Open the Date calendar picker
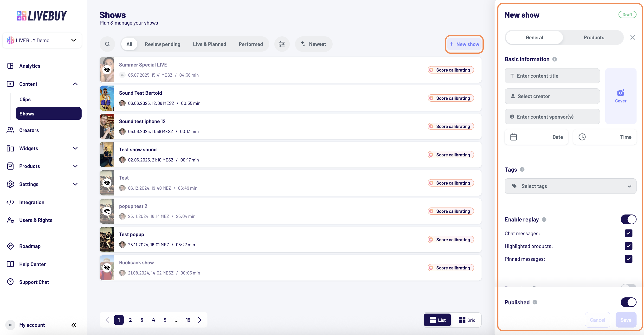Viewport: 644px width, 335px height. click(x=536, y=137)
